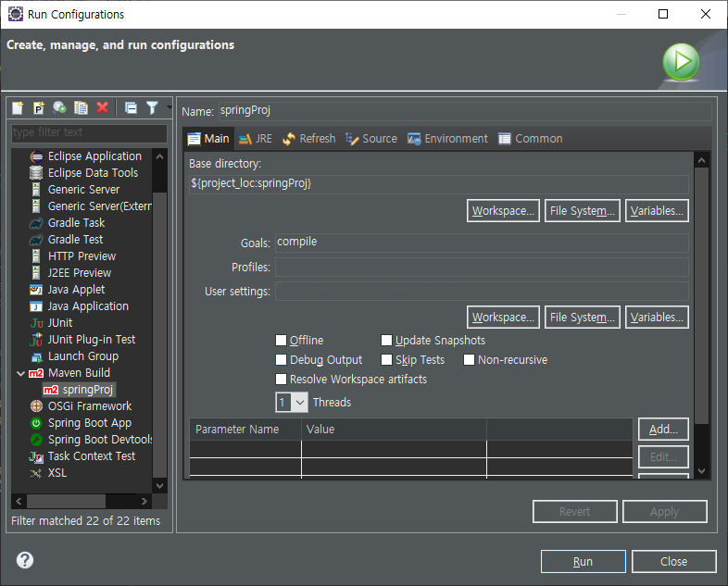Enable Non-recursive checkbox

pos(469,360)
